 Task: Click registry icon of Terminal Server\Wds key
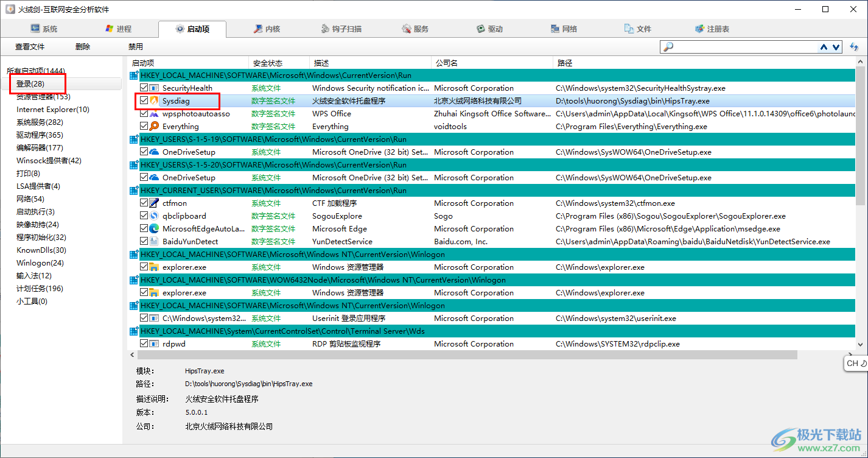[134, 331]
